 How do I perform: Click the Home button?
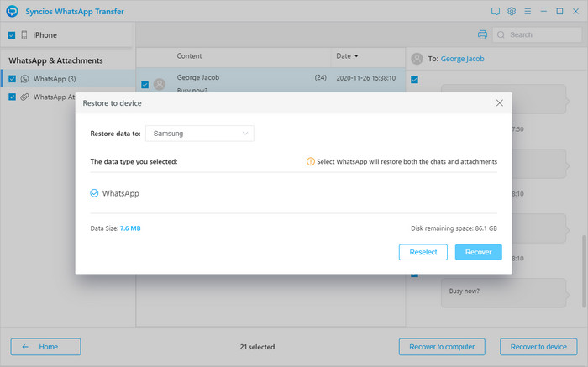(45, 347)
